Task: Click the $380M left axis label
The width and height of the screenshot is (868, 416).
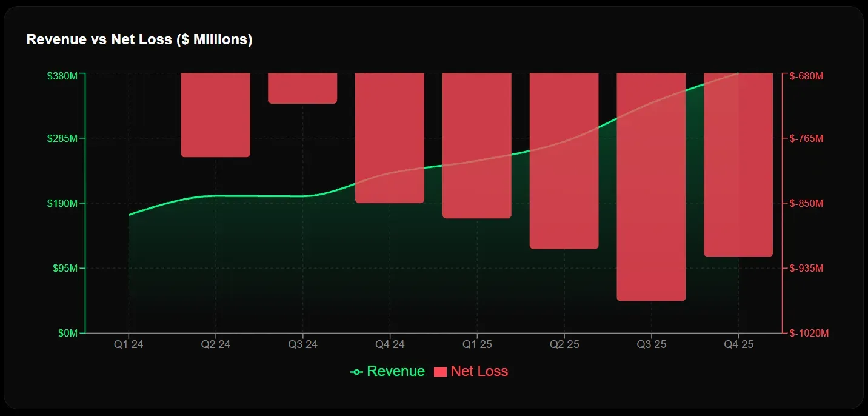Action: pos(62,76)
